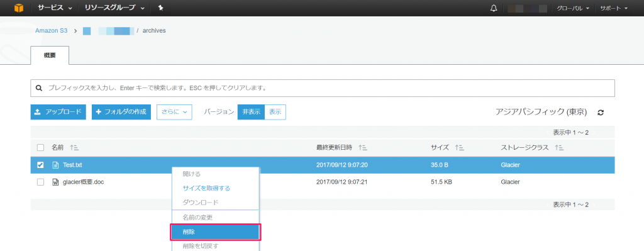Open the さらに dropdown button
644x251 pixels.
pyautogui.click(x=175, y=112)
